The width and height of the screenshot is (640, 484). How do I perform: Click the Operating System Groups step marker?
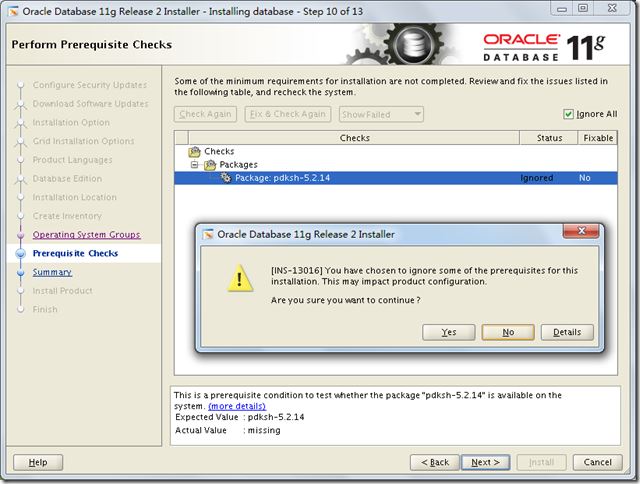click(x=20, y=235)
